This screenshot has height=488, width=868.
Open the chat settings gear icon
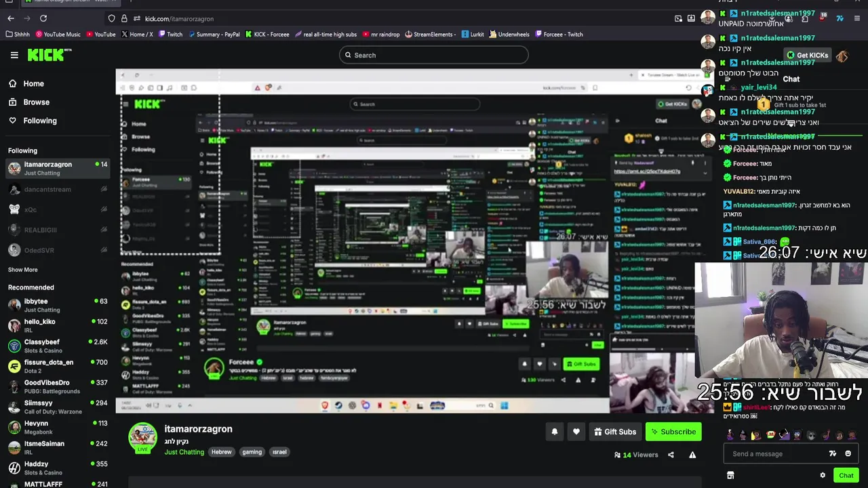pos(823,476)
